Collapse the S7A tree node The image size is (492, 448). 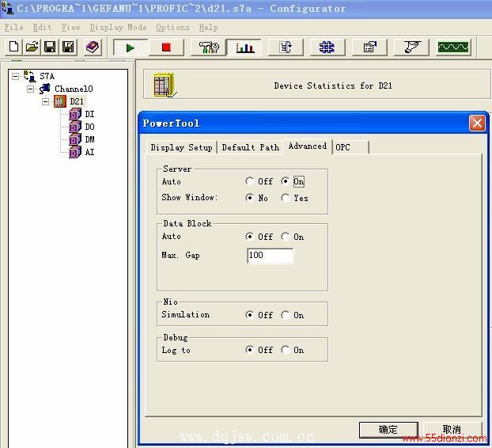[15, 76]
